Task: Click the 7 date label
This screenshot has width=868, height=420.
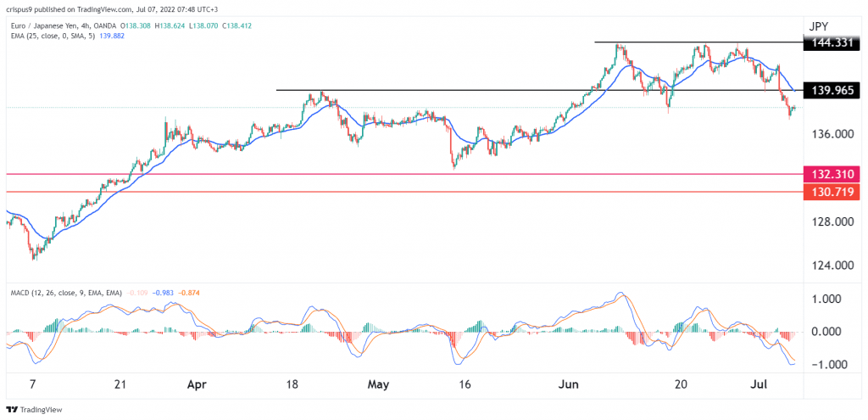Action: tap(33, 384)
